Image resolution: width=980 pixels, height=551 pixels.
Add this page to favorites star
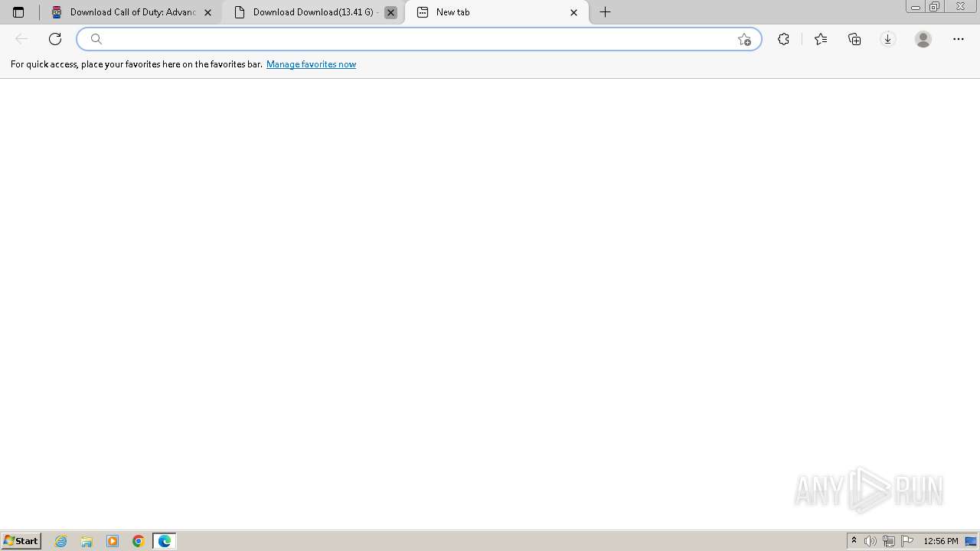[744, 39]
